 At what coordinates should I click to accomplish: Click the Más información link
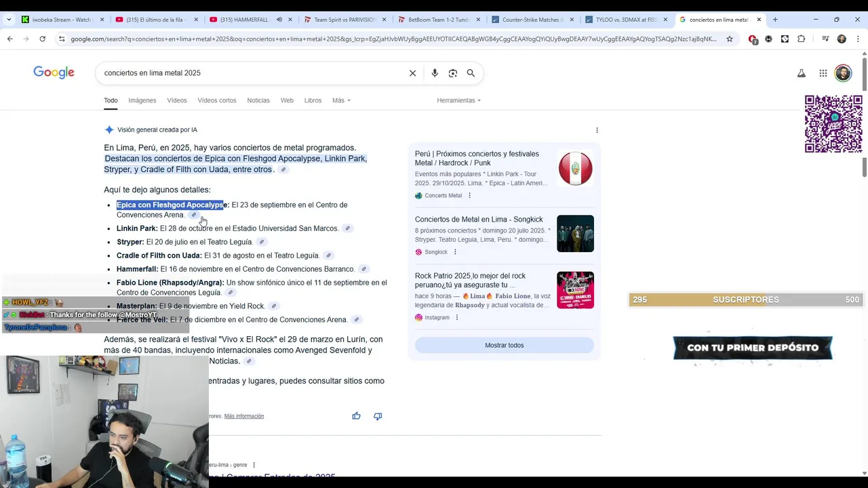tap(244, 416)
